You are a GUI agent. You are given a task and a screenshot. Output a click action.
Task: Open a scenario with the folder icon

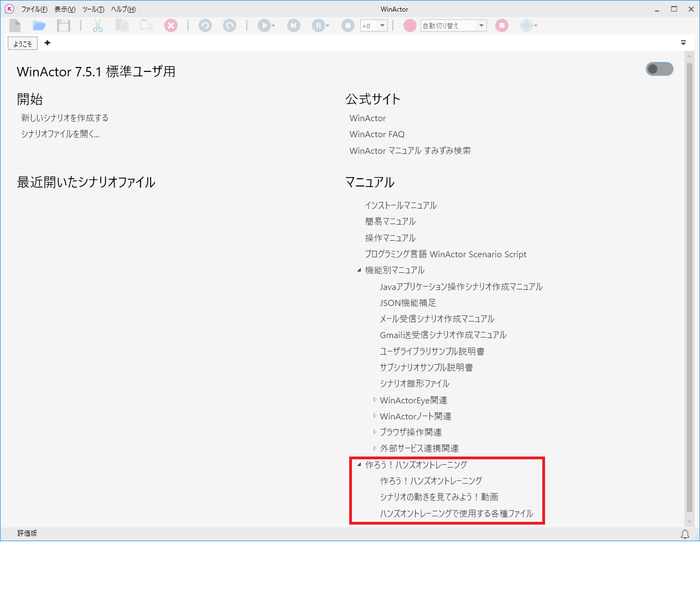tap(39, 25)
